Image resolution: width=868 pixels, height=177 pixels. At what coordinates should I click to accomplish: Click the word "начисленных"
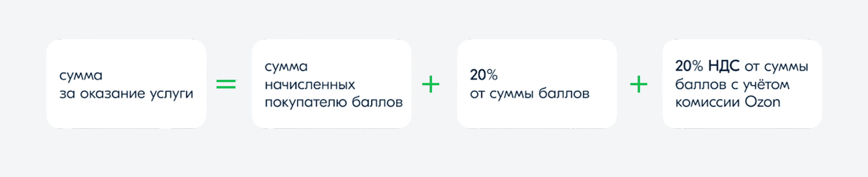pos(310,84)
